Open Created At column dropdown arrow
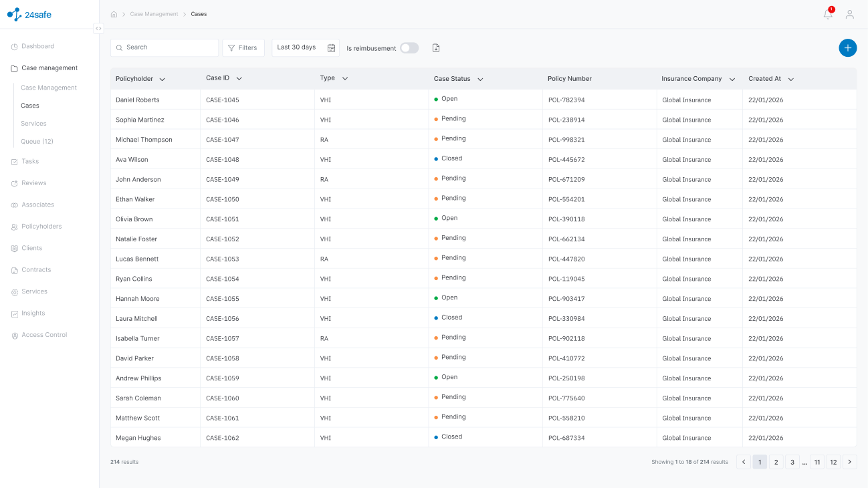This screenshot has width=868, height=488. point(791,79)
